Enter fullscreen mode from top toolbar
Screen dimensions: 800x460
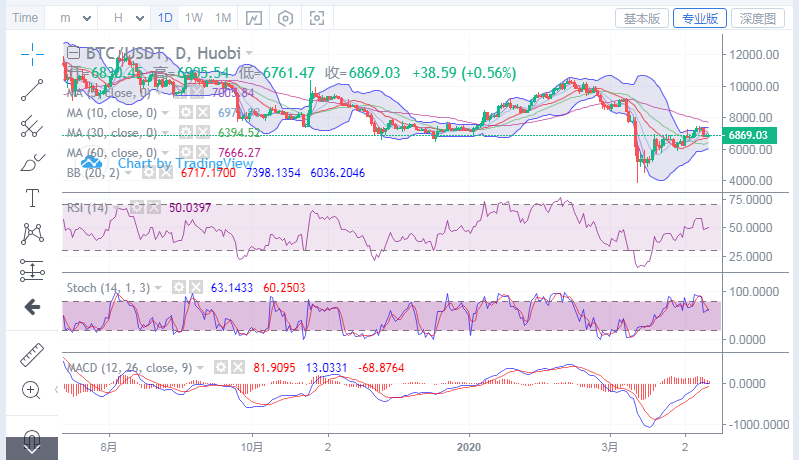click(318, 18)
